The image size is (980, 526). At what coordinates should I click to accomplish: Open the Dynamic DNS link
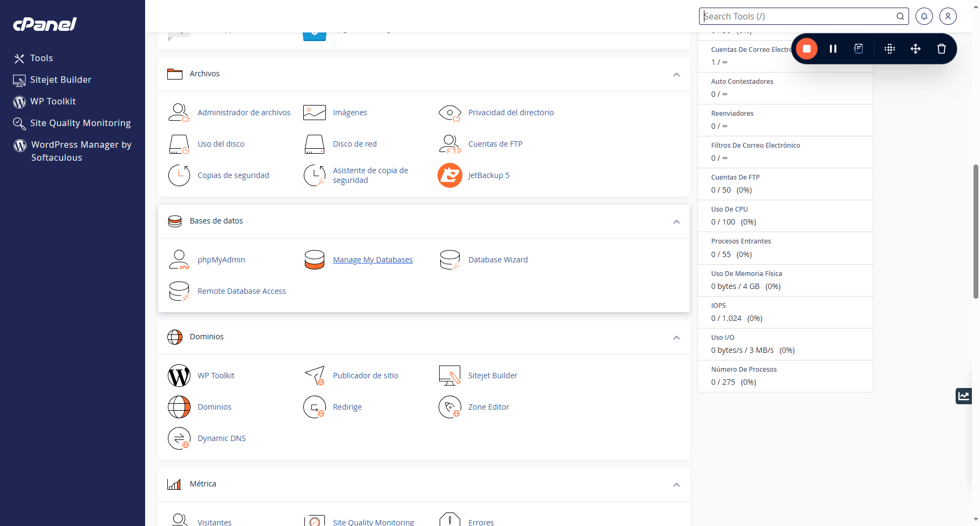[221, 438]
